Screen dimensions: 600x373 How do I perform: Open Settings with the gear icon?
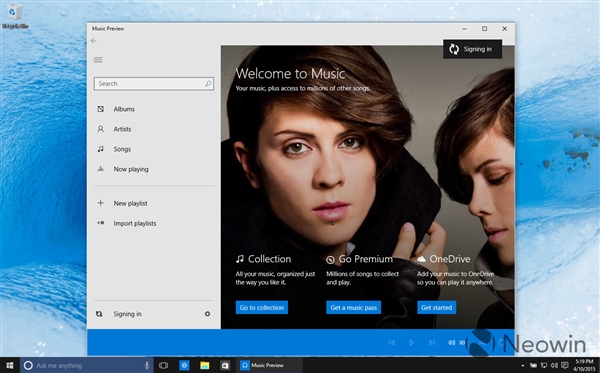207,314
